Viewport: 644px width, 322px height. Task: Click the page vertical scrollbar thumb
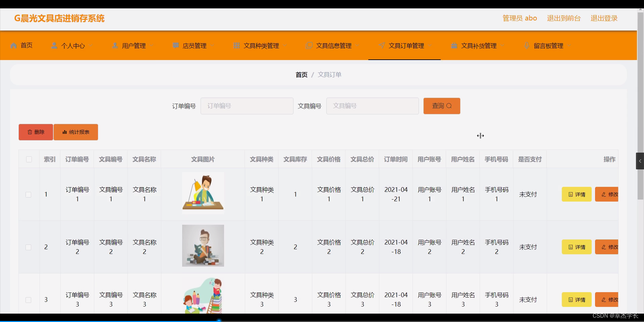coord(640,106)
